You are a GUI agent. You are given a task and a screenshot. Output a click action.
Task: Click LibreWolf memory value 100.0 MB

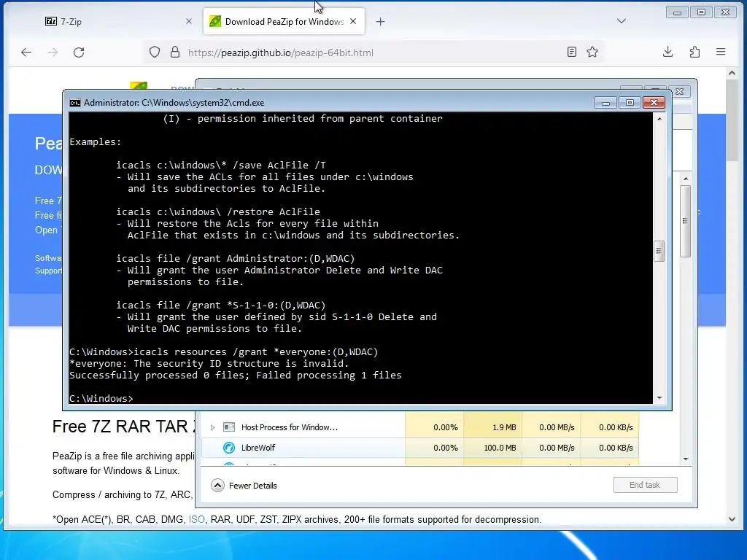point(499,448)
